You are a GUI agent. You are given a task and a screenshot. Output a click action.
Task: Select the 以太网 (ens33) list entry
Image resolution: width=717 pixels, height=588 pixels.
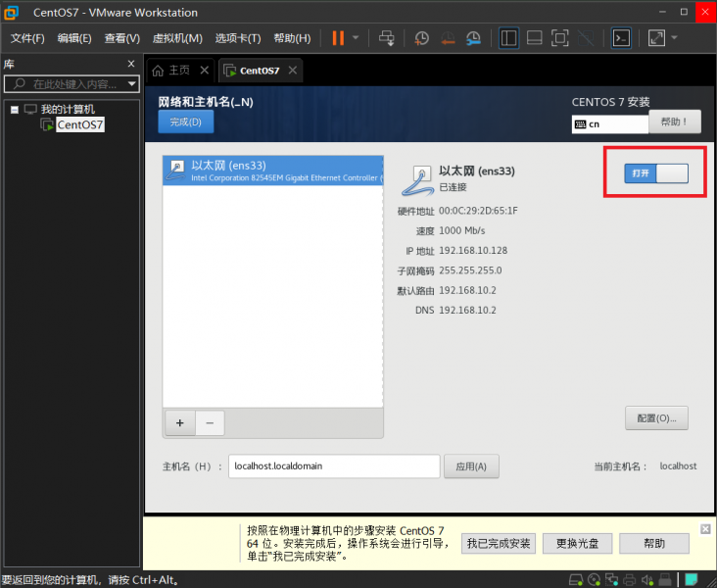(272, 171)
